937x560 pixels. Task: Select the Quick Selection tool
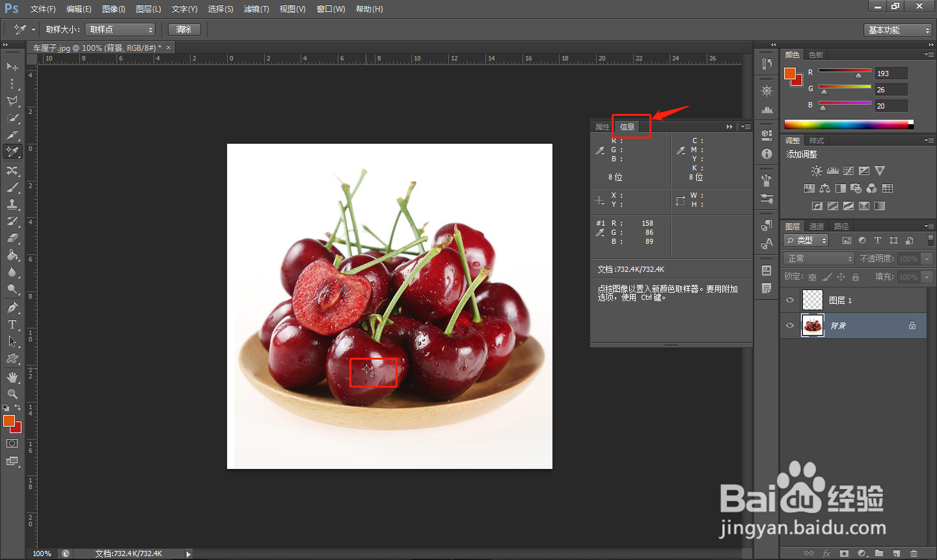click(12, 118)
